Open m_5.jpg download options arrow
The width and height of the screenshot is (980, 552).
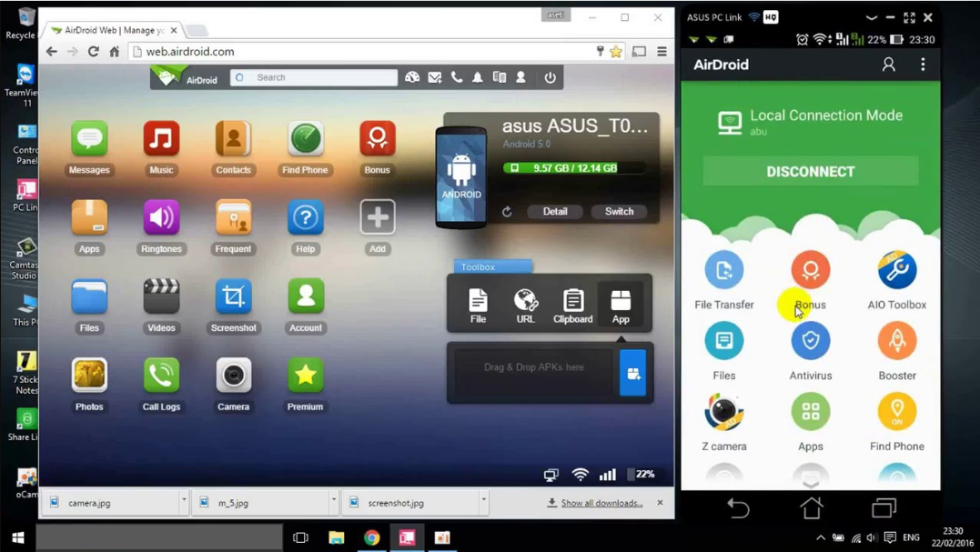tap(334, 499)
